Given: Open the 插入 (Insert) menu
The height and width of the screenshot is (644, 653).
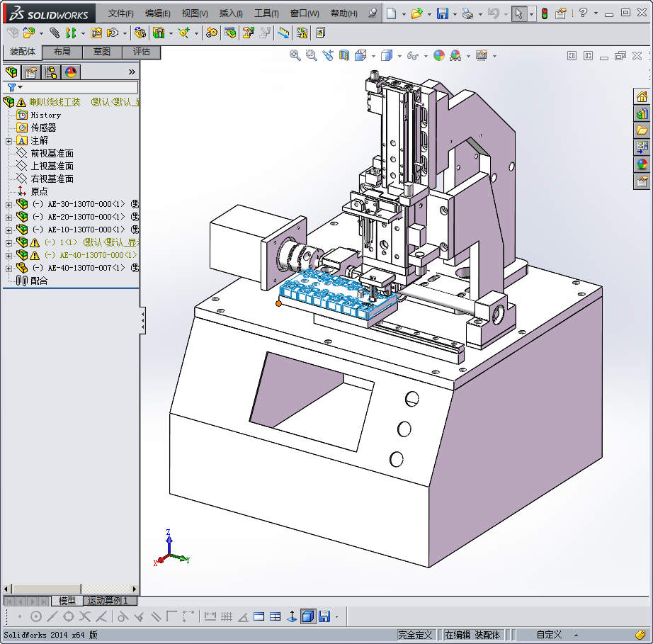Looking at the screenshot, I should pos(231,13).
